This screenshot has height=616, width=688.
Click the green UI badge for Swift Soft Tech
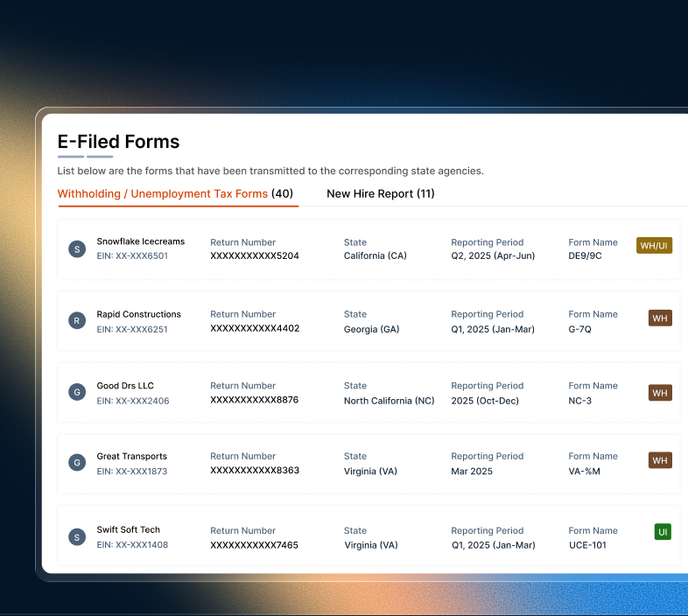click(x=663, y=532)
